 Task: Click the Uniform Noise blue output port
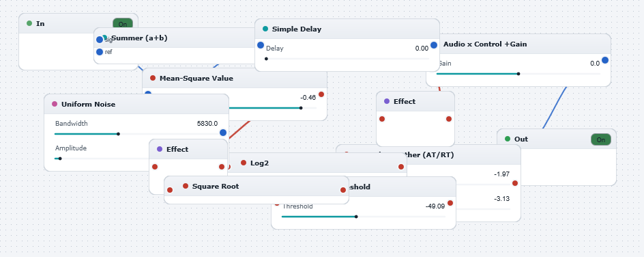pyautogui.click(x=223, y=133)
